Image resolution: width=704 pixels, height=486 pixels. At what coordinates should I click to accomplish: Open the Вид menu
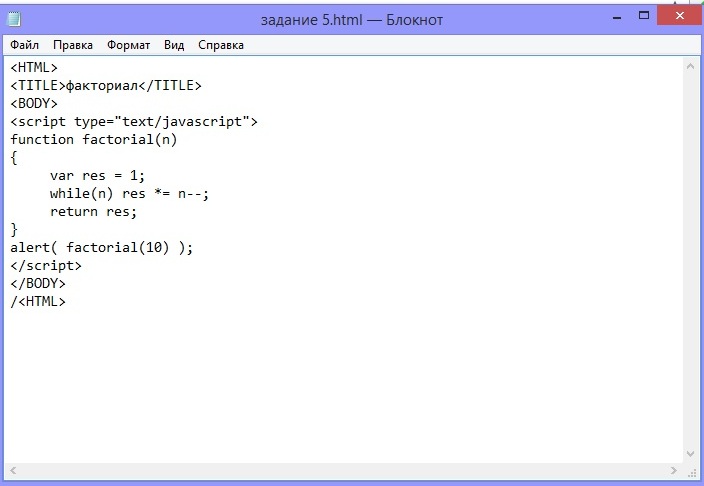(174, 45)
